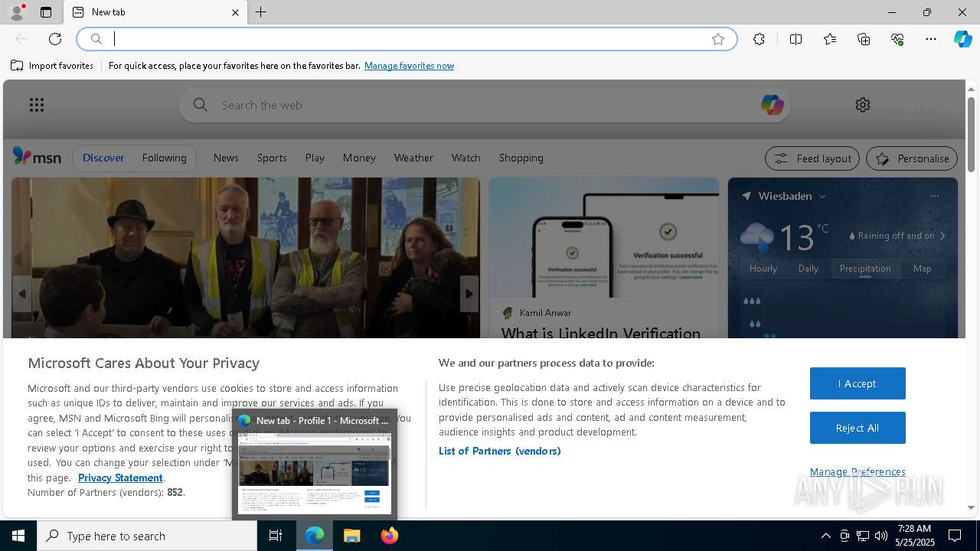Image resolution: width=980 pixels, height=551 pixels.
Task: Add this page to favorites star
Action: pos(718,39)
